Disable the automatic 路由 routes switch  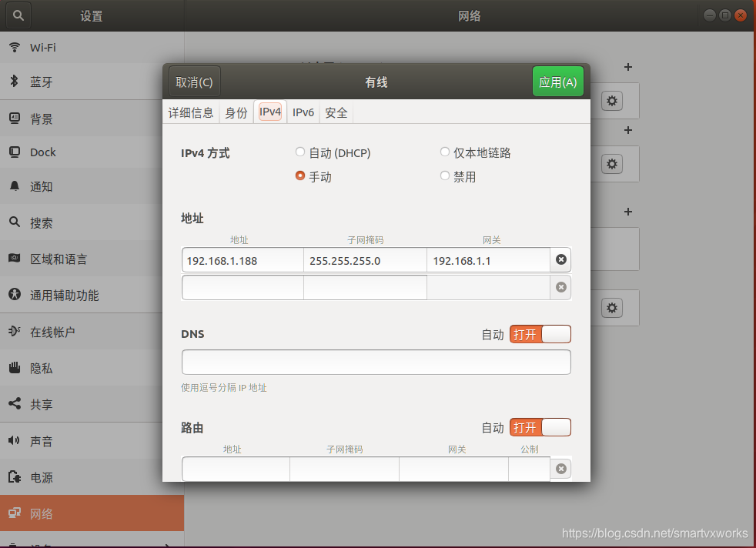click(540, 427)
